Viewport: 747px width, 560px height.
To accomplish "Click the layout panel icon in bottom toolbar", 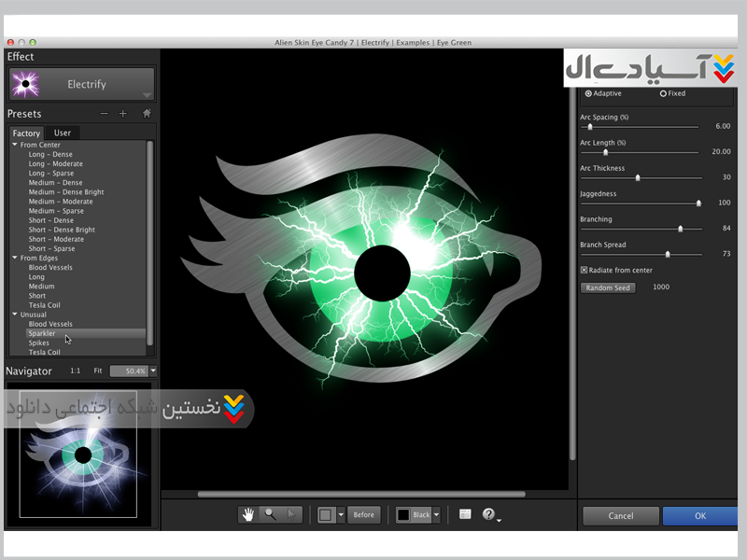I will tap(465, 514).
